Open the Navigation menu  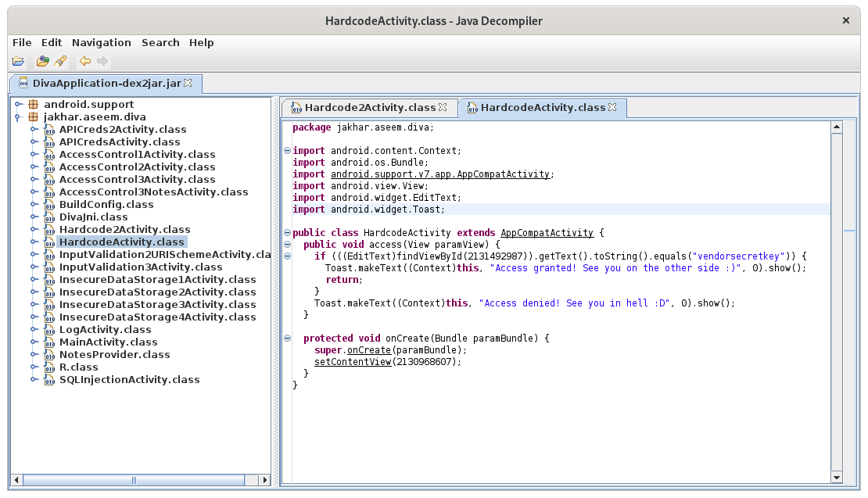coord(102,42)
